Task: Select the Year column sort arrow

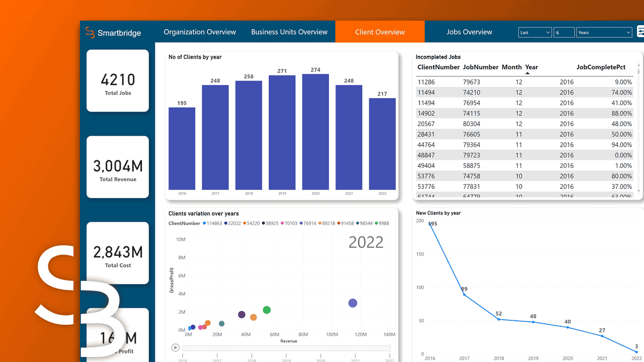Action: coord(528,73)
